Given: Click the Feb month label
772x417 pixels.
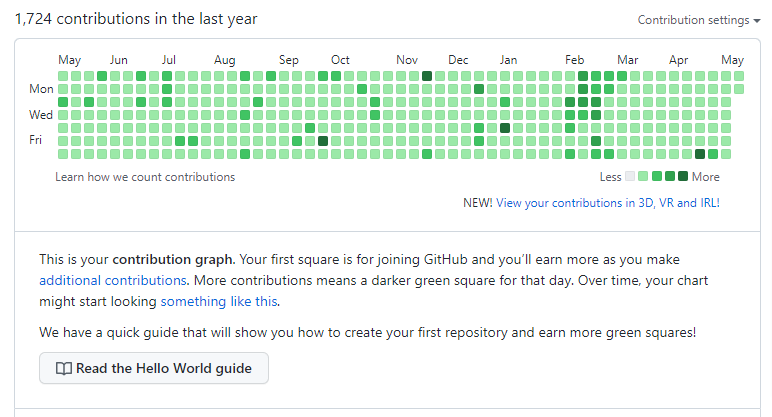Looking at the screenshot, I should [x=575, y=60].
